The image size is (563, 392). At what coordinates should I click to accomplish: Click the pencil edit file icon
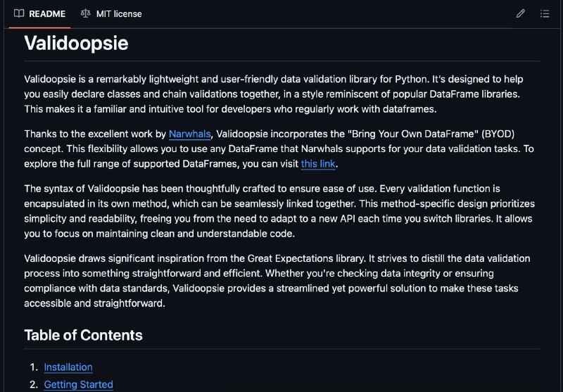click(x=520, y=13)
